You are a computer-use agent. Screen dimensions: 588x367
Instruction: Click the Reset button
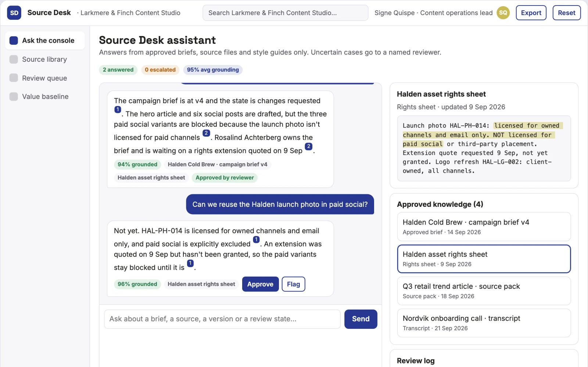(566, 13)
